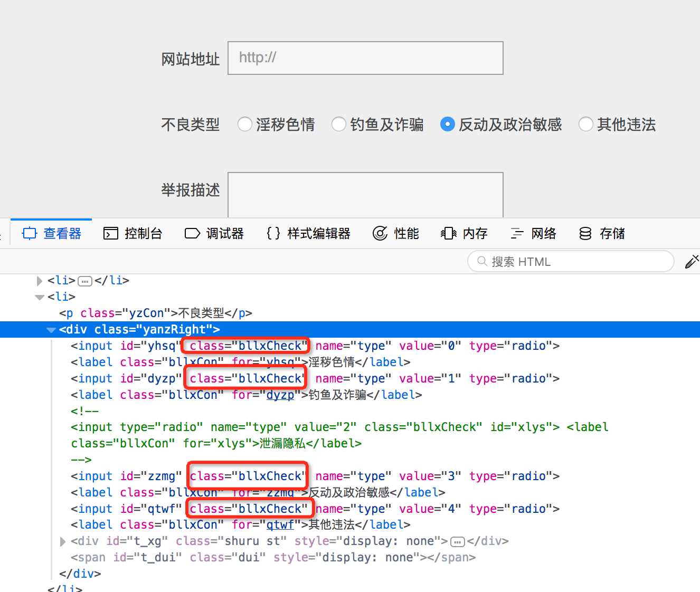
Task: Open the Style Editor icon 样式编辑器
Action: click(273, 233)
